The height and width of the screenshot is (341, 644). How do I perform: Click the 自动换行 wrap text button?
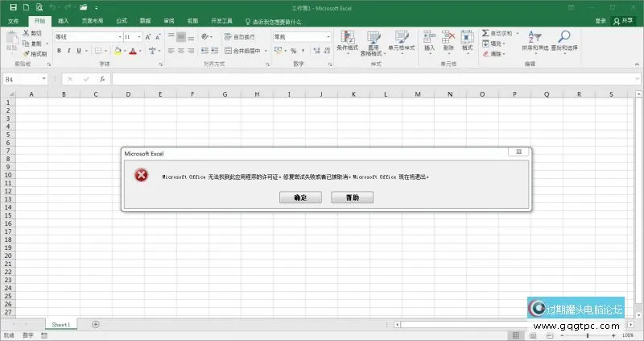click(x=240, y=37)
